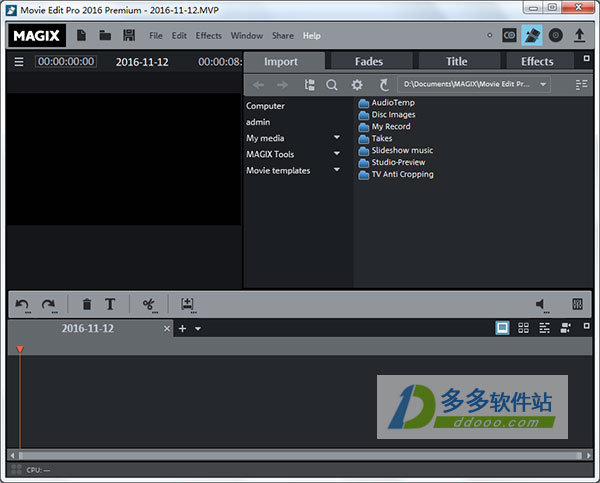Open the TV Anti Cropping folder

[x=396, y=174]
